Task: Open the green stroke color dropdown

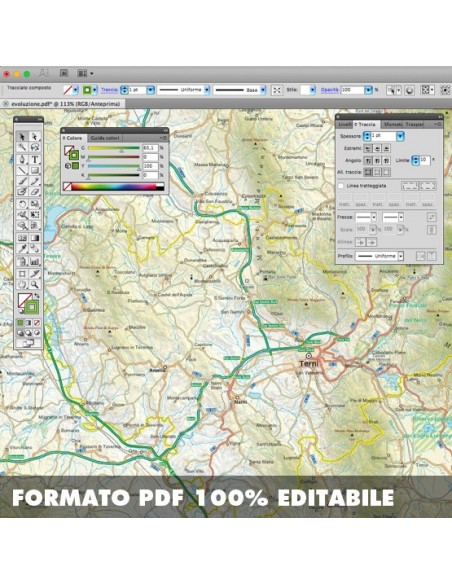Action: (95, 90)
